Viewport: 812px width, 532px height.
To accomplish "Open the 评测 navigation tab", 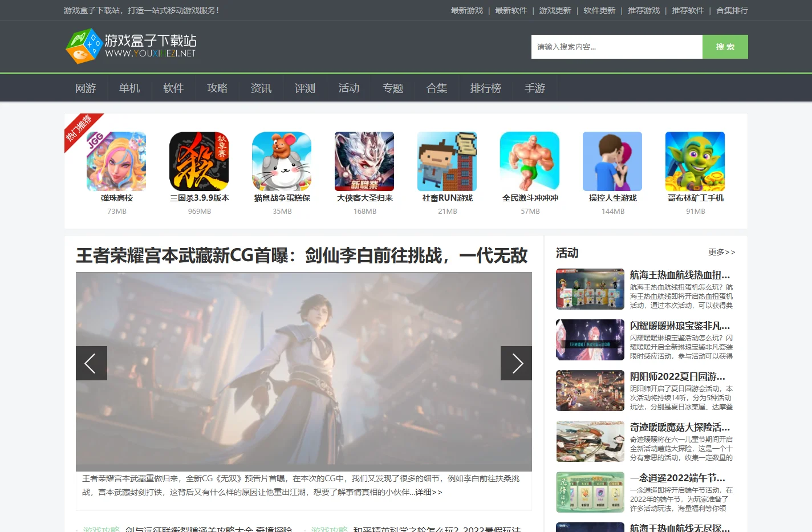I will [x=305, y=88].
